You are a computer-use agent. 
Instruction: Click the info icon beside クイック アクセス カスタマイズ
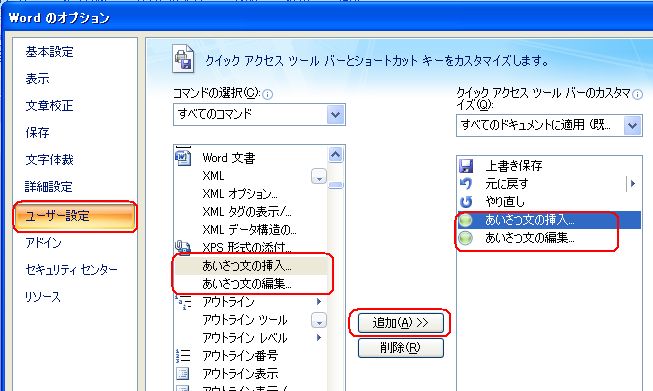click(x=637, y=95)
